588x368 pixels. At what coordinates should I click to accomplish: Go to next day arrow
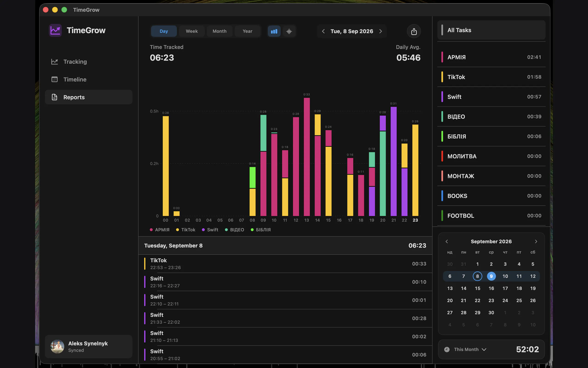[381, 31]
